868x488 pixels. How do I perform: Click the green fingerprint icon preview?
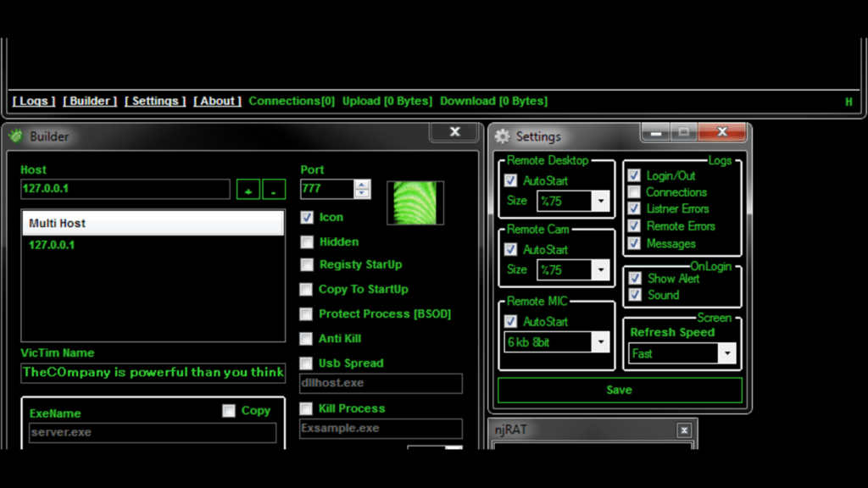(415, 202)
